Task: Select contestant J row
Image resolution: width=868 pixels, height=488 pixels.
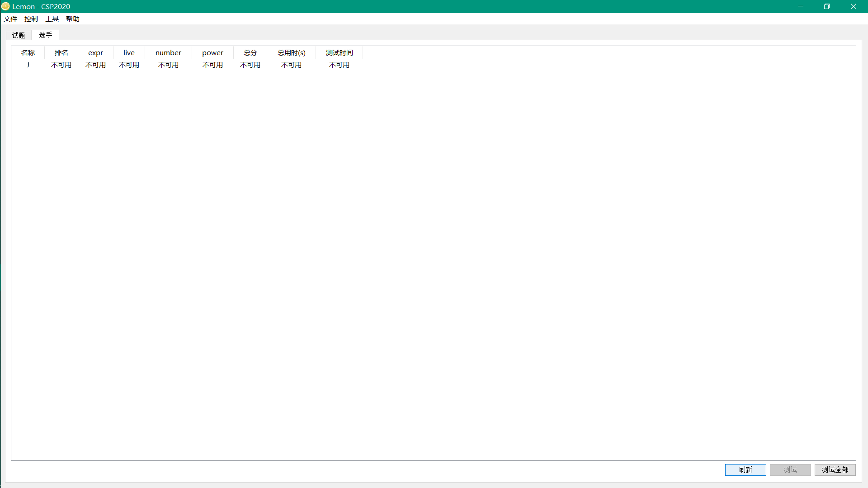Action: 28,65
